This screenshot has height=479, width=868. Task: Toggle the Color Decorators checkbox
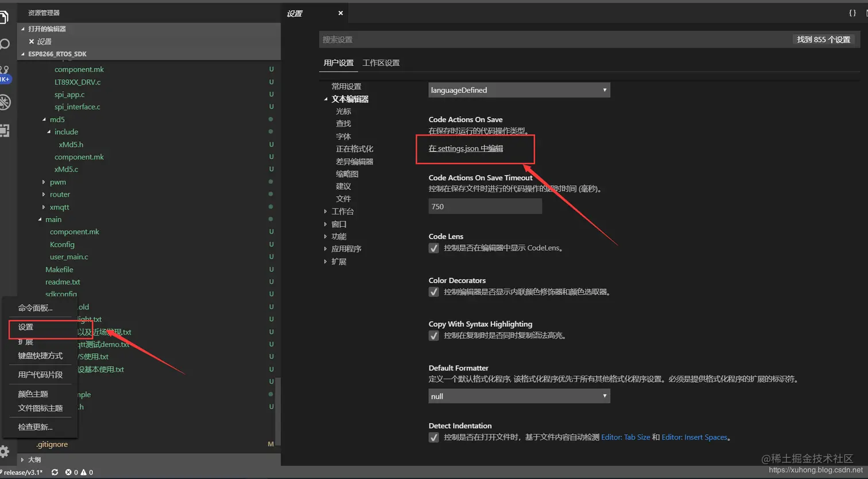[x=434, y=291]
